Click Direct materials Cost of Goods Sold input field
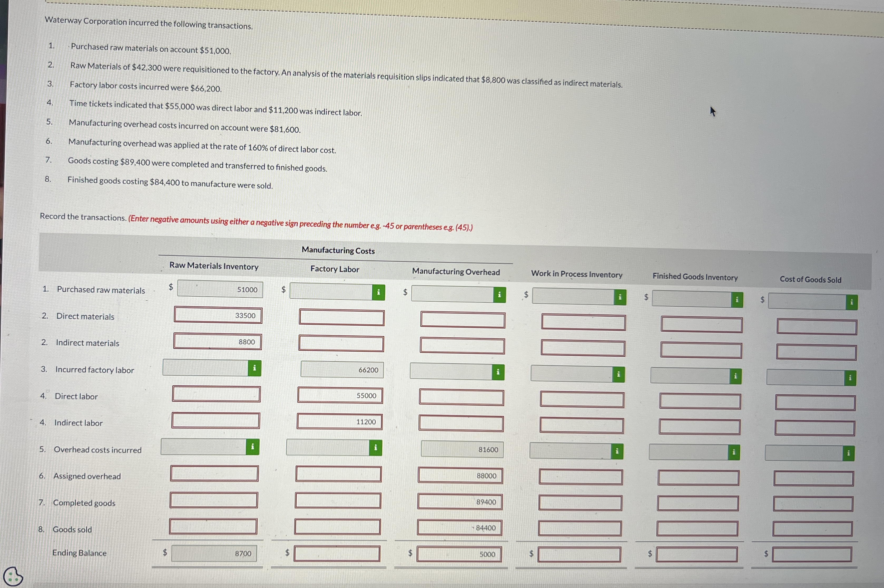The height and width of the screenshot is (588, 884). pos(817,327)
